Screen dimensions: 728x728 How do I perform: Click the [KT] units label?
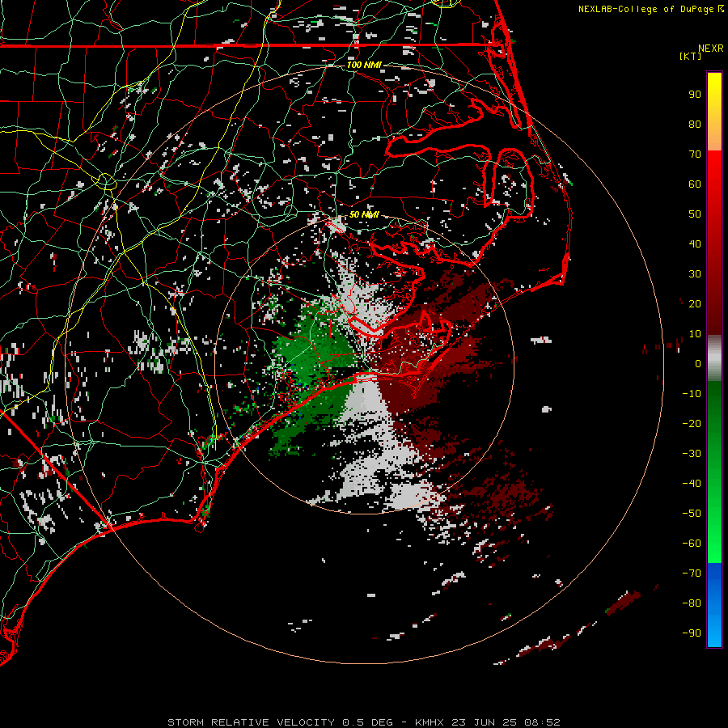(691, 56)
